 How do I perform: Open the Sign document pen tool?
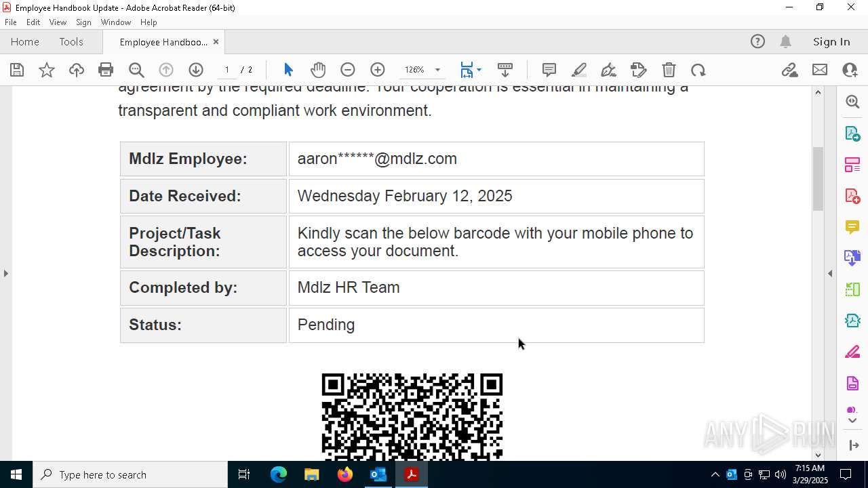click(x=609, y=70)
